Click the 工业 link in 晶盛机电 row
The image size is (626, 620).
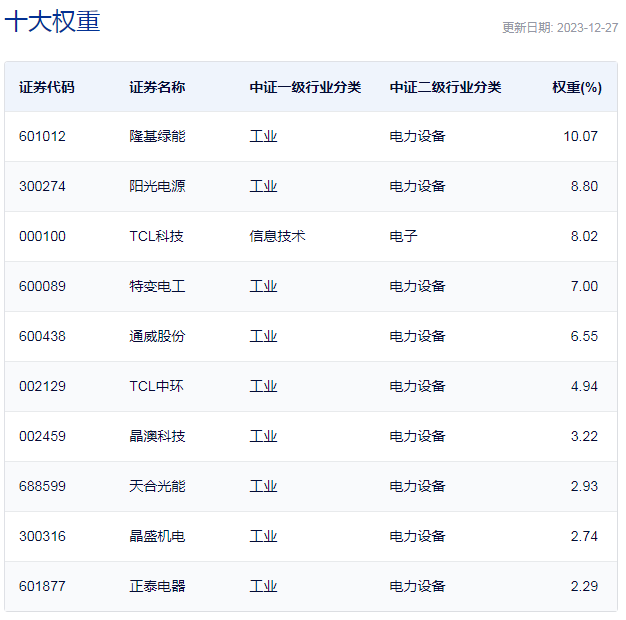[x=263, y=536]
